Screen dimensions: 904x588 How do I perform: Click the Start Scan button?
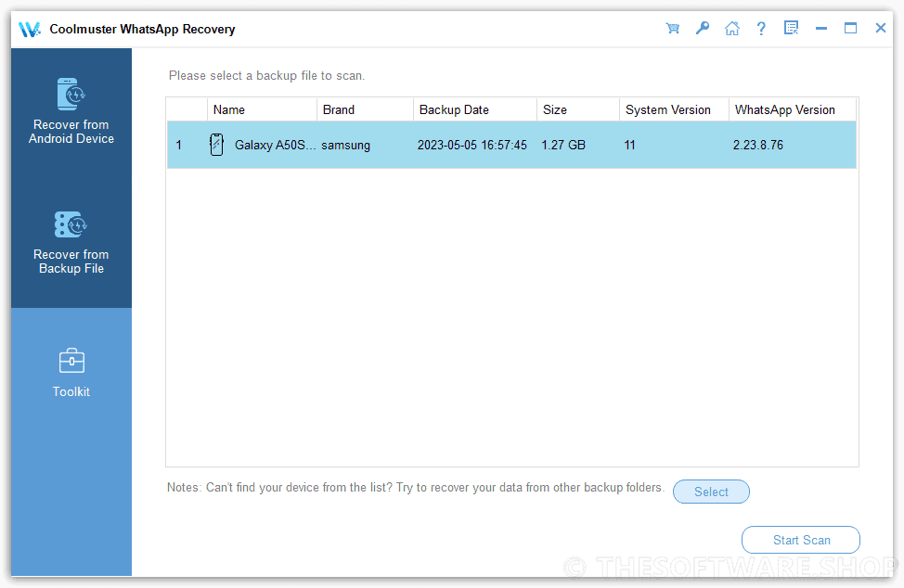point(801,540)
